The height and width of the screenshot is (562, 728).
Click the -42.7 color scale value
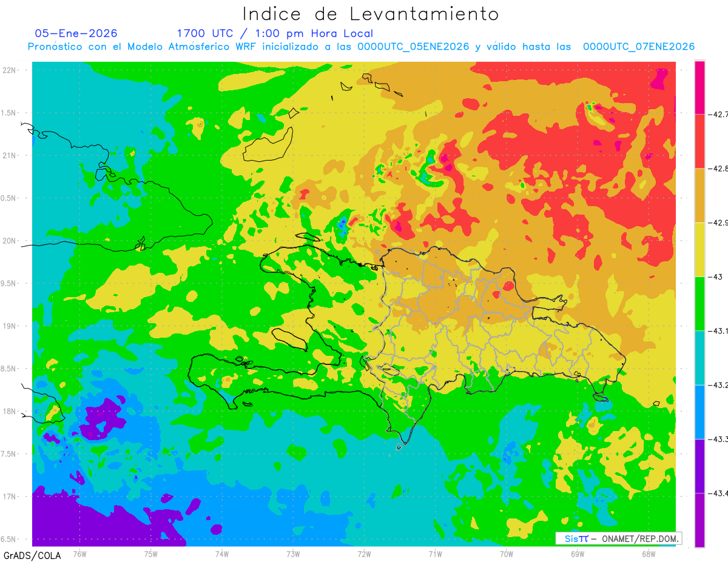click(x=720, y=114)
